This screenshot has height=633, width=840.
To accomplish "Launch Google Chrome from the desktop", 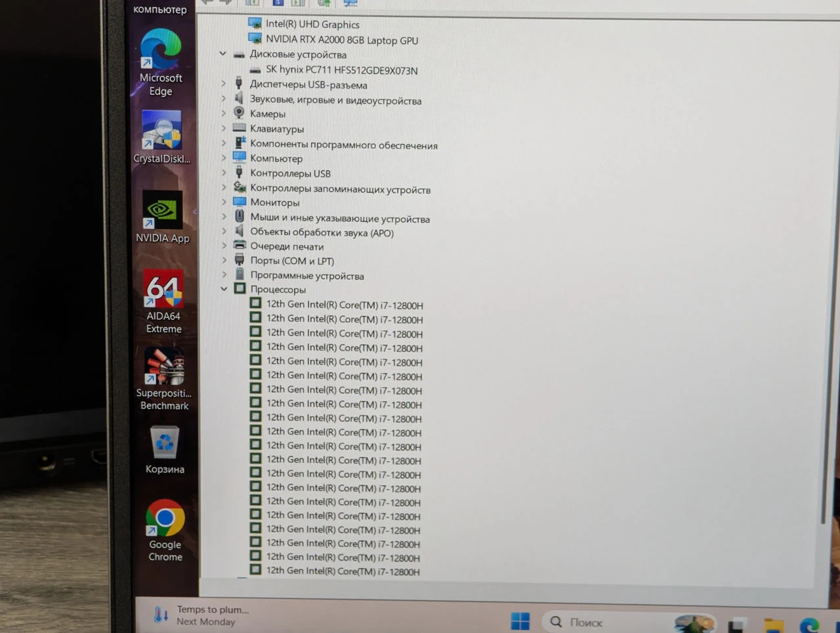I will [165, 531].
